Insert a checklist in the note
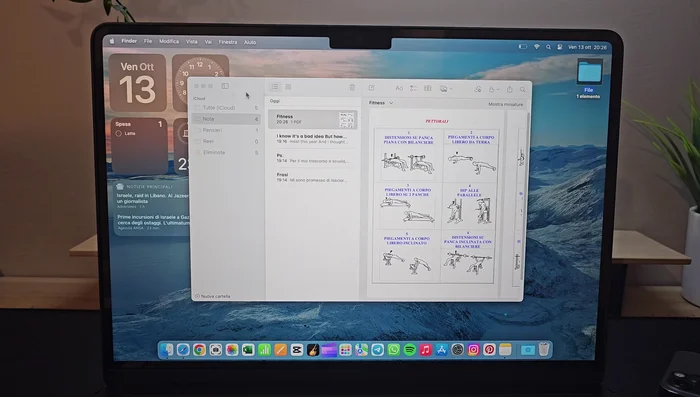Screen dimensions: 700x397 (x=413, y=88)
